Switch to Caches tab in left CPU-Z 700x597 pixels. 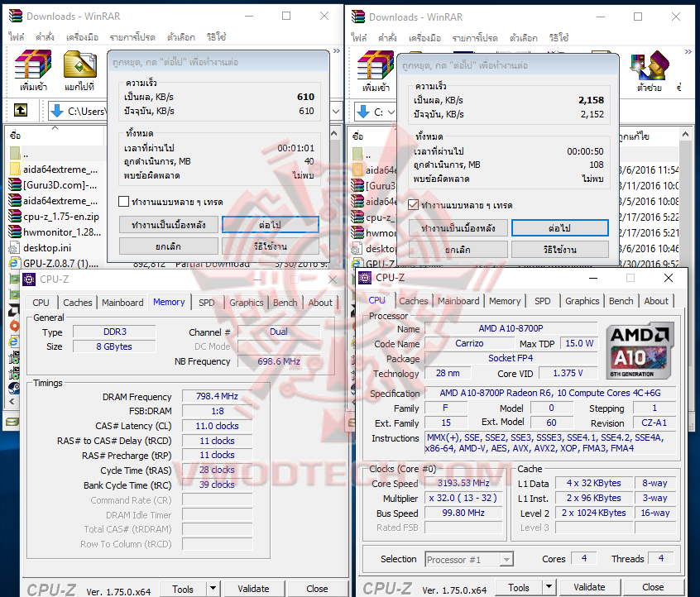coord(77,303)
